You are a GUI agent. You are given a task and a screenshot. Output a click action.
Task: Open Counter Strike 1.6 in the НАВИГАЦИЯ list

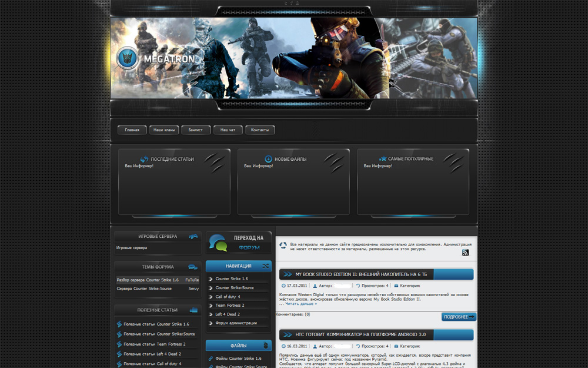coord(232,279)
